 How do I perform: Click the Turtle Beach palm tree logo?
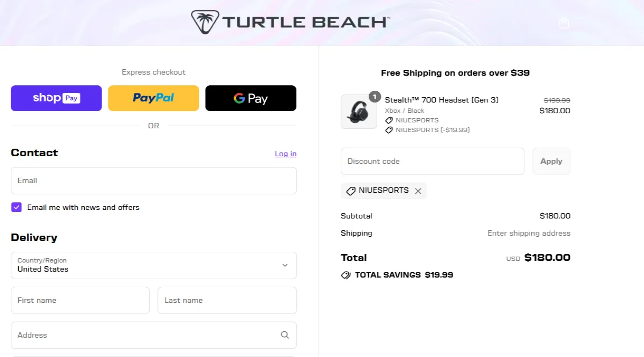pyautogui.click(x=204, y=22)
